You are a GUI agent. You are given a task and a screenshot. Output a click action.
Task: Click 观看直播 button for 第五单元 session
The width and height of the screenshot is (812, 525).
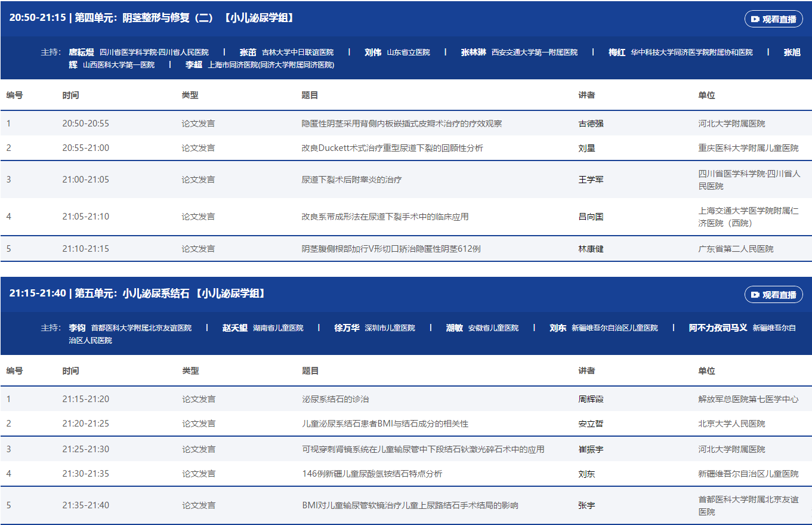pyautogui.click(x=773, y=295)
